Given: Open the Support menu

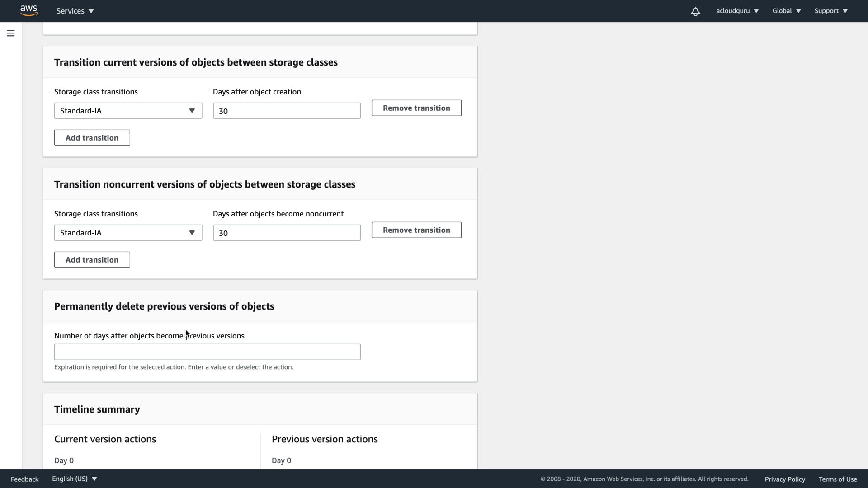Looking at the screenshot, I should tap(830, 11).
